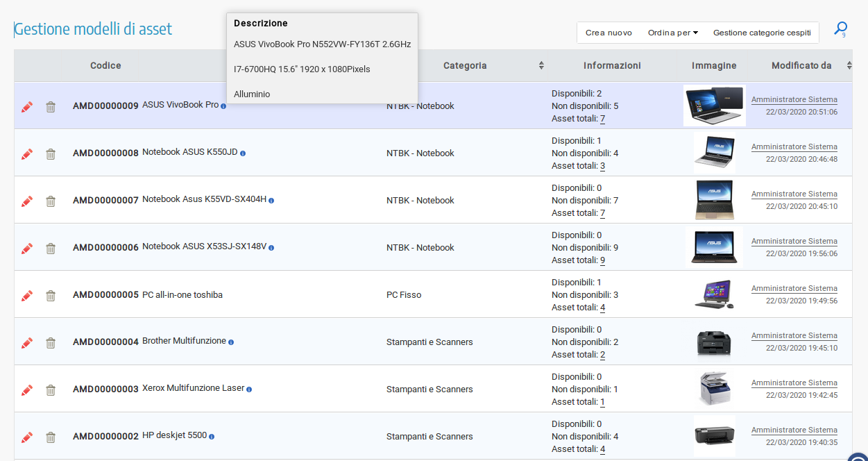Click info icon next to Brother Multifunzione
868x461 pixels.
231,342
